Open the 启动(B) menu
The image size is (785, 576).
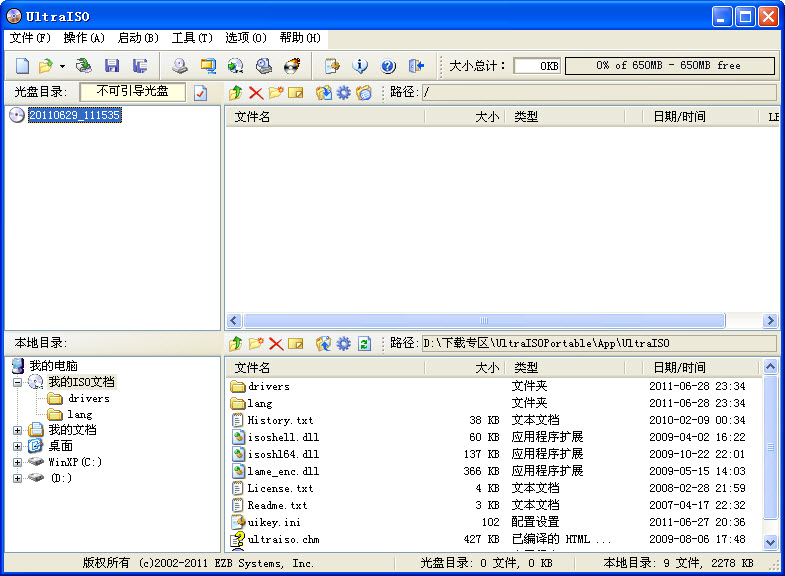point(138,38)
